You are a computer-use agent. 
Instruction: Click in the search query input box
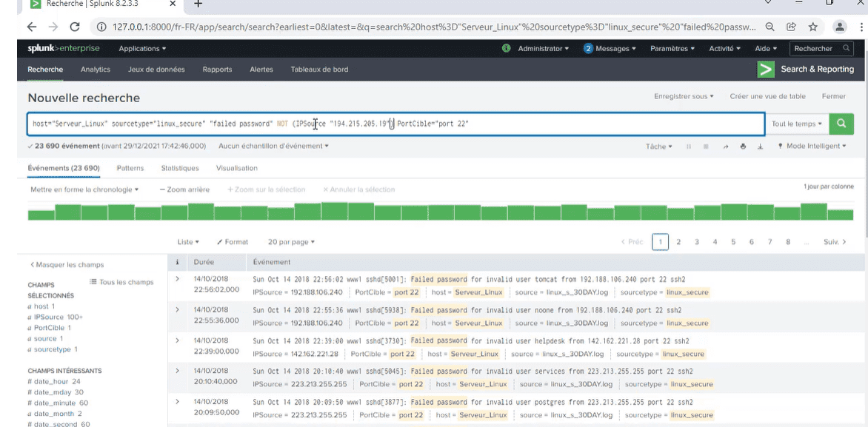(395, 124)
